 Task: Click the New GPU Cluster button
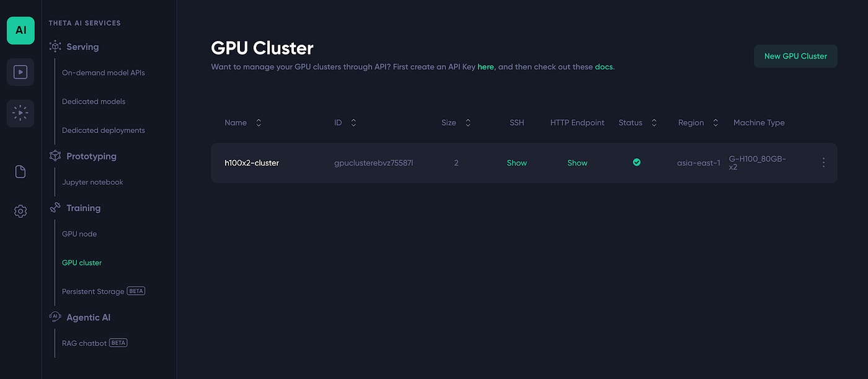795,56
